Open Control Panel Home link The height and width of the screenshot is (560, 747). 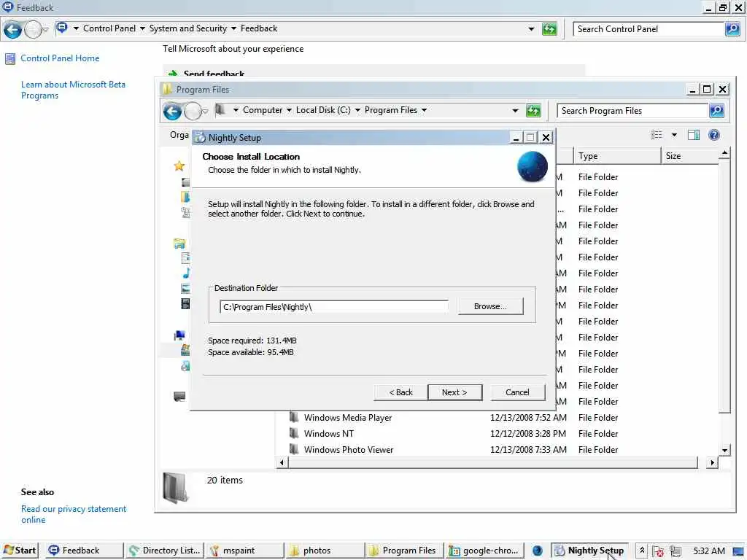(x=60, y=58)
